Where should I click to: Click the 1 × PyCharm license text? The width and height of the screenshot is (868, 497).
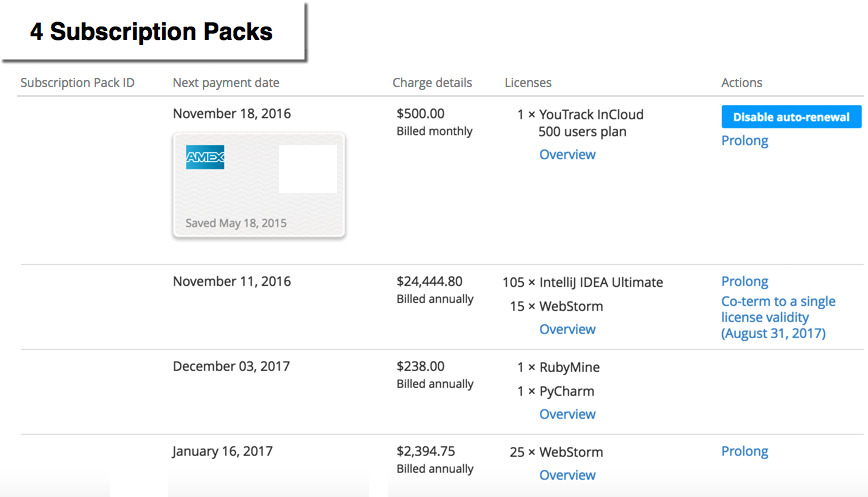[x=555, y=391]
